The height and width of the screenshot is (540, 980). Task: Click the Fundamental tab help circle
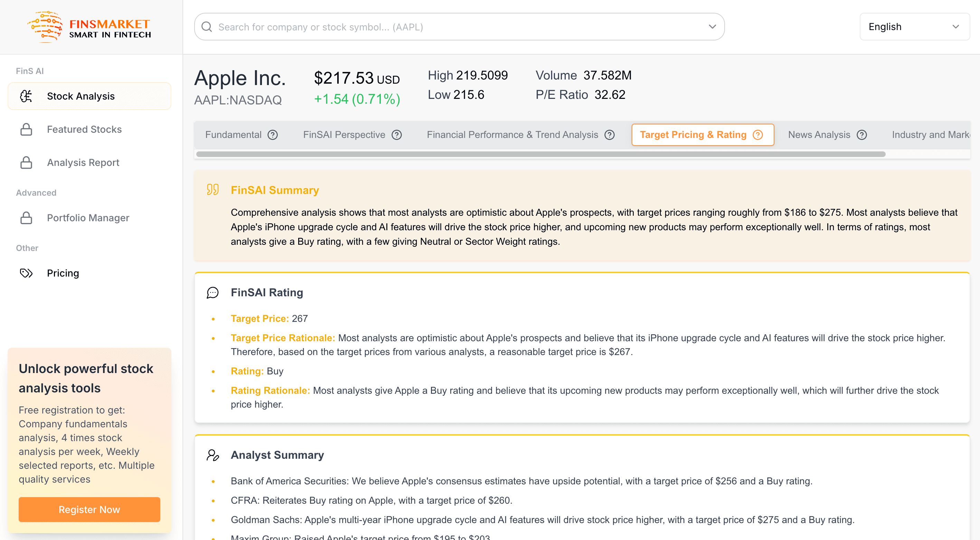tap(272, 135)
